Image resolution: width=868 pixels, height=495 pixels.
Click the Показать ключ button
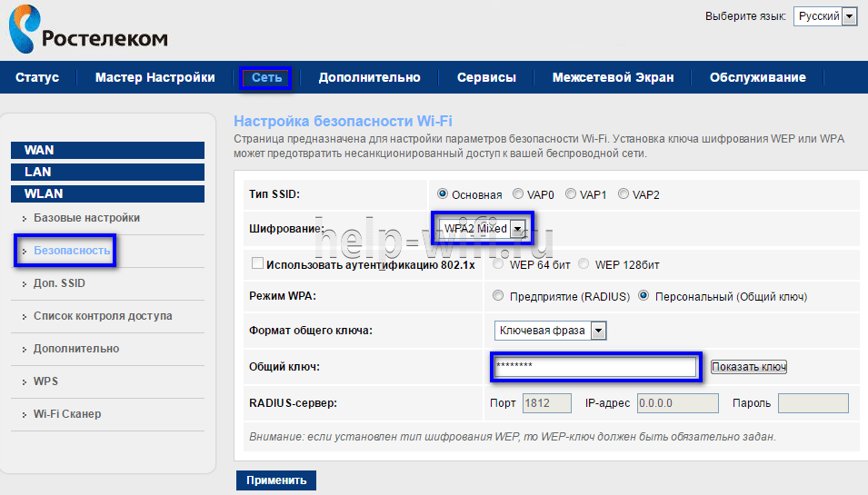point(748,367)
